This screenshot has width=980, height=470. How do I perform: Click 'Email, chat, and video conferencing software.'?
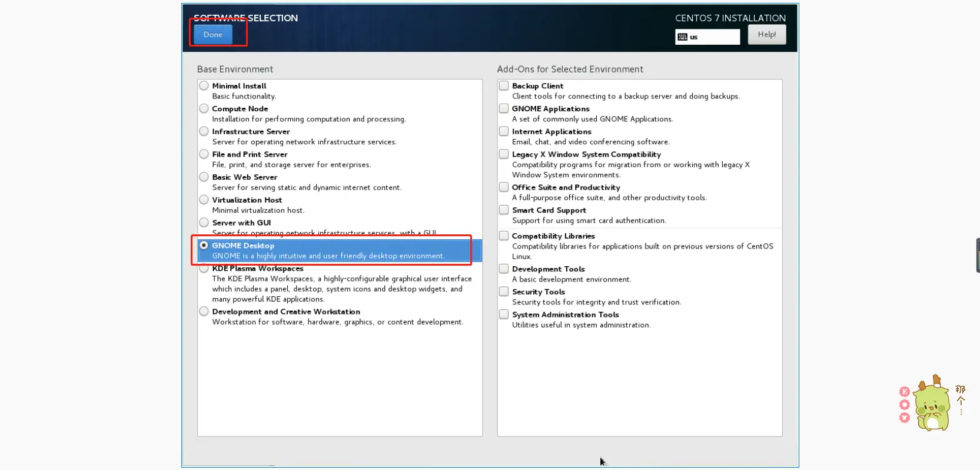pyautogui.click(x=591, y=142)
